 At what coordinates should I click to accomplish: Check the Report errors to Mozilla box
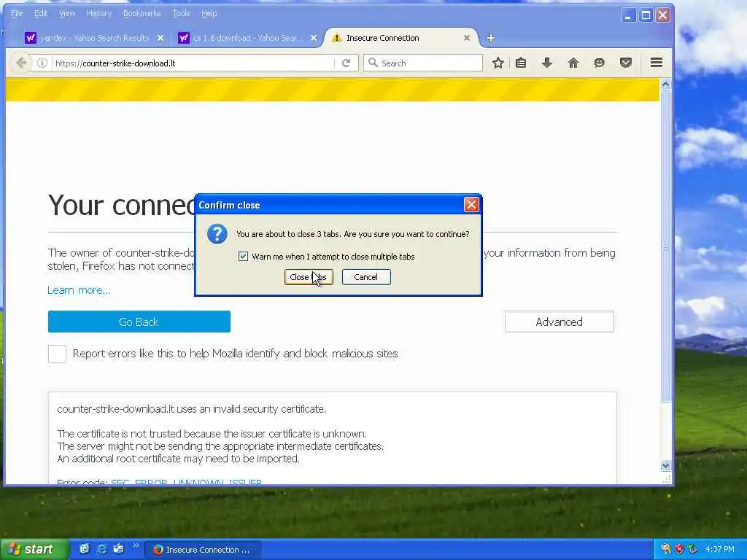click(x=57, y=354)
